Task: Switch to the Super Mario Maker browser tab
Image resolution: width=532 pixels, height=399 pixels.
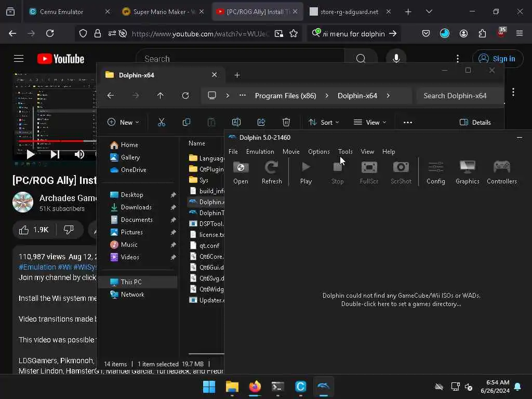Action: pos(164,12)
